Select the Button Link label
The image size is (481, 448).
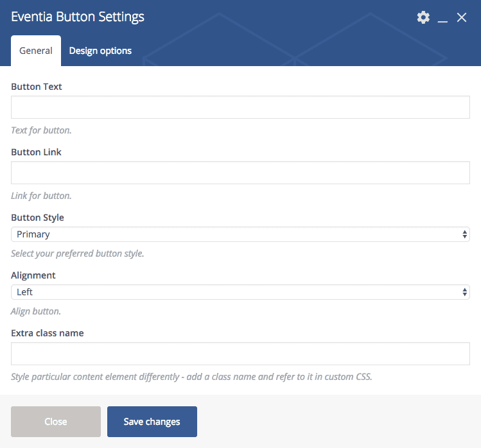37,152
